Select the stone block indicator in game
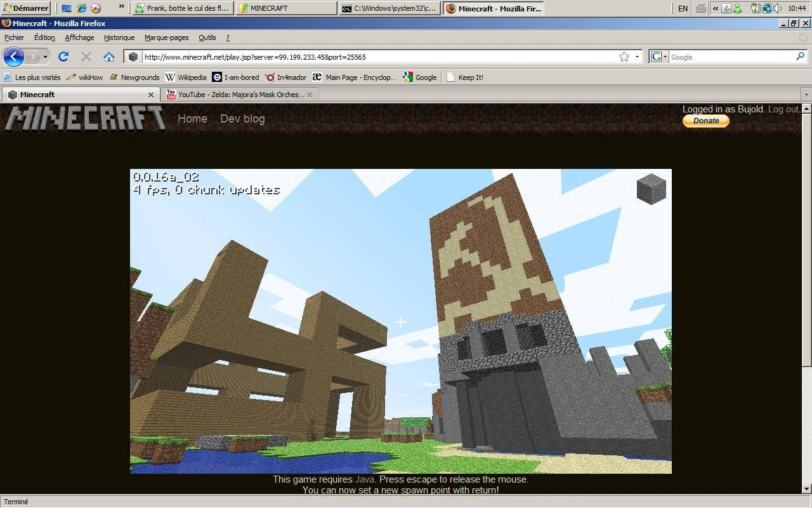 [x=652, y=189]
